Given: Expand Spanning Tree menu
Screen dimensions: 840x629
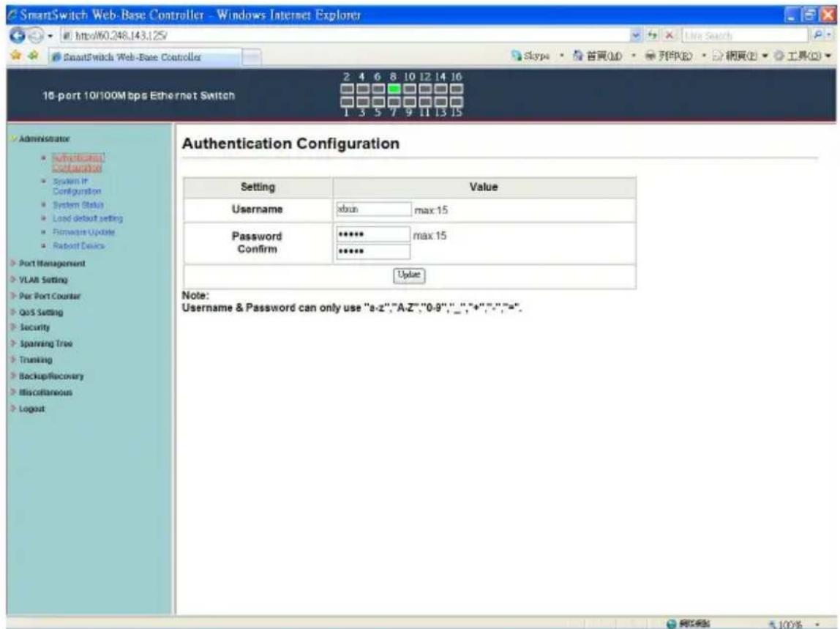Looking at the screenshot, I should click(x=45, y=343).
